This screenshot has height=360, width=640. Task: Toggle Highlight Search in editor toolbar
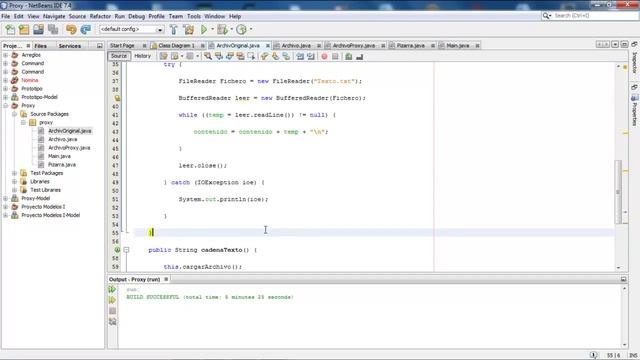240,56
